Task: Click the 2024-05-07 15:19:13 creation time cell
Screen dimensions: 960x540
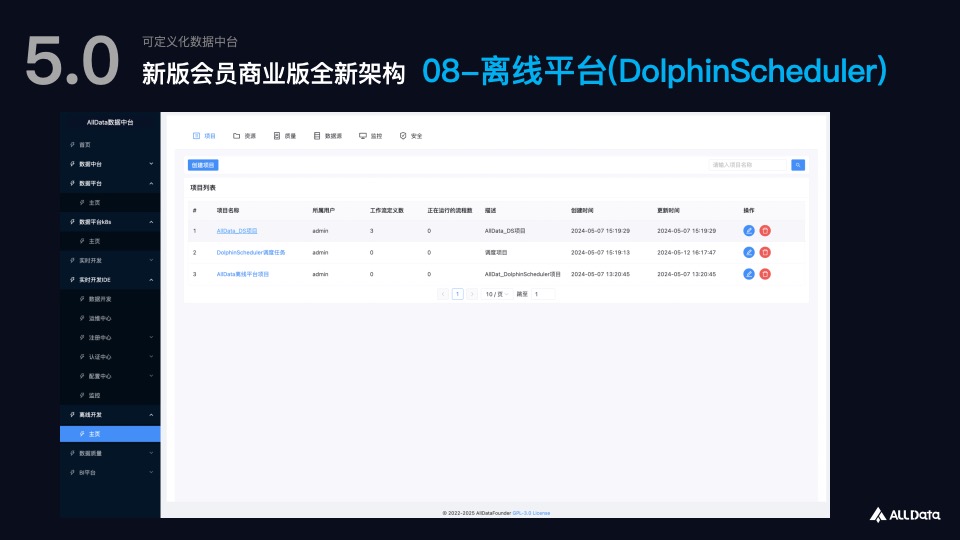Action: (600, 252)
